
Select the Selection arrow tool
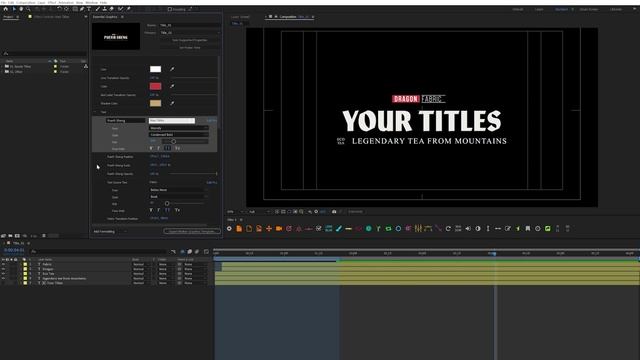(14, 9)
